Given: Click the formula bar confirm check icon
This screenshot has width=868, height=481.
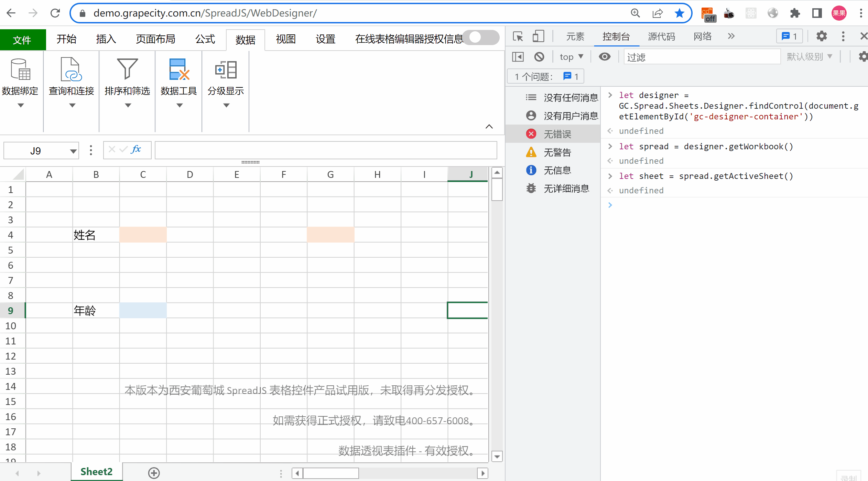Looking at the screenshot, I should pyautogui.click(x=123, y=150).
